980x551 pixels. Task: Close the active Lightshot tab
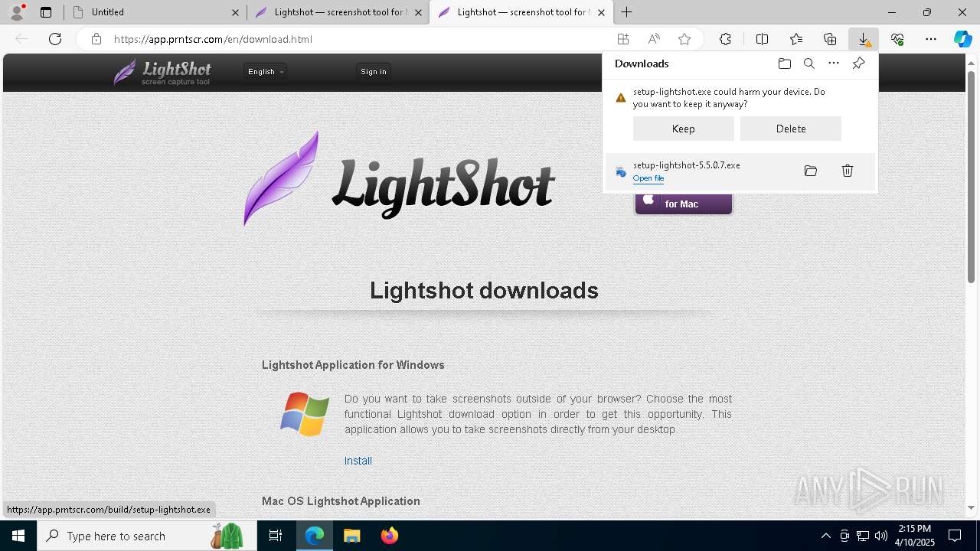coord(602,12)
